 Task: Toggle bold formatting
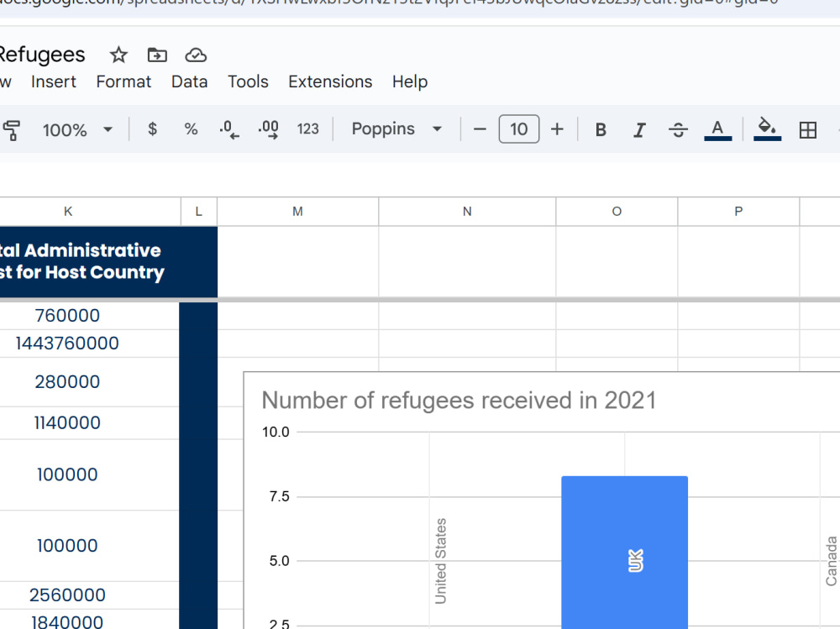click(601, 129)
